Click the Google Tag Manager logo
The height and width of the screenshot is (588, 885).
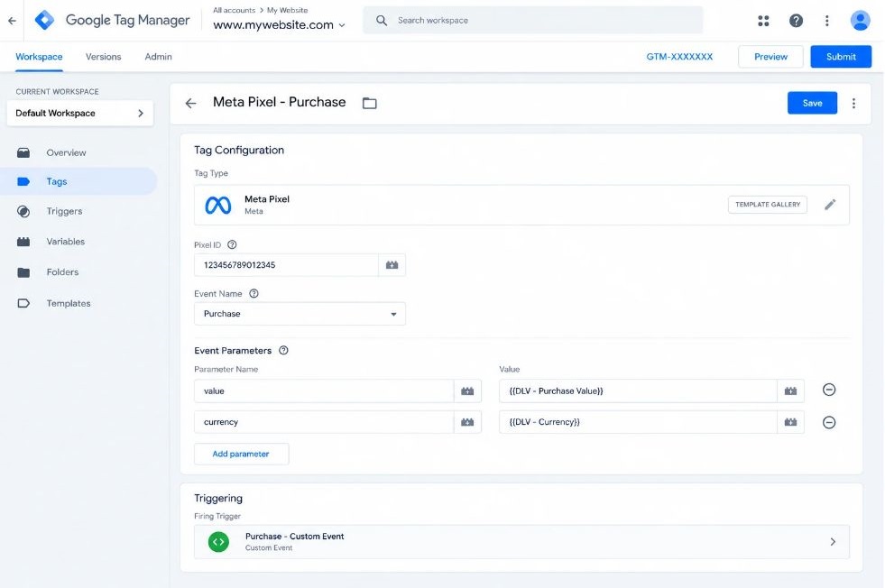pyautogui.click(x=44, y=20)
